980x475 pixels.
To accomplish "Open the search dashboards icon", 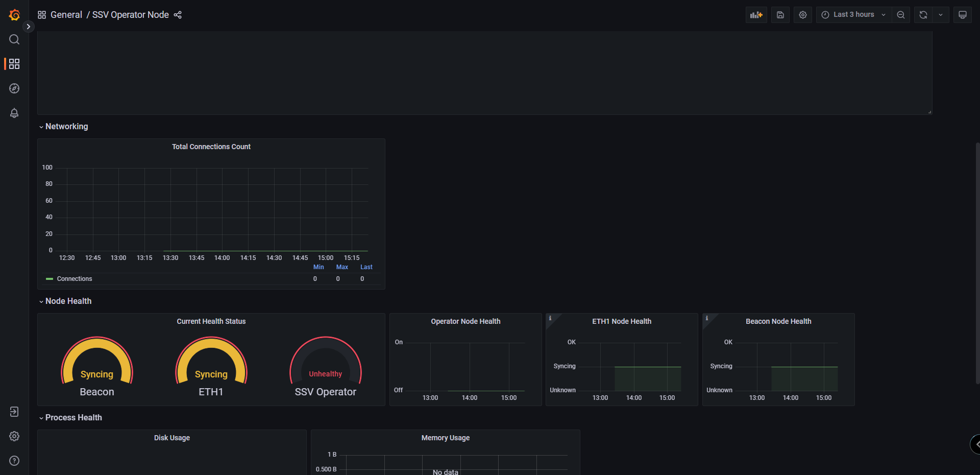I will pos(14,39).
